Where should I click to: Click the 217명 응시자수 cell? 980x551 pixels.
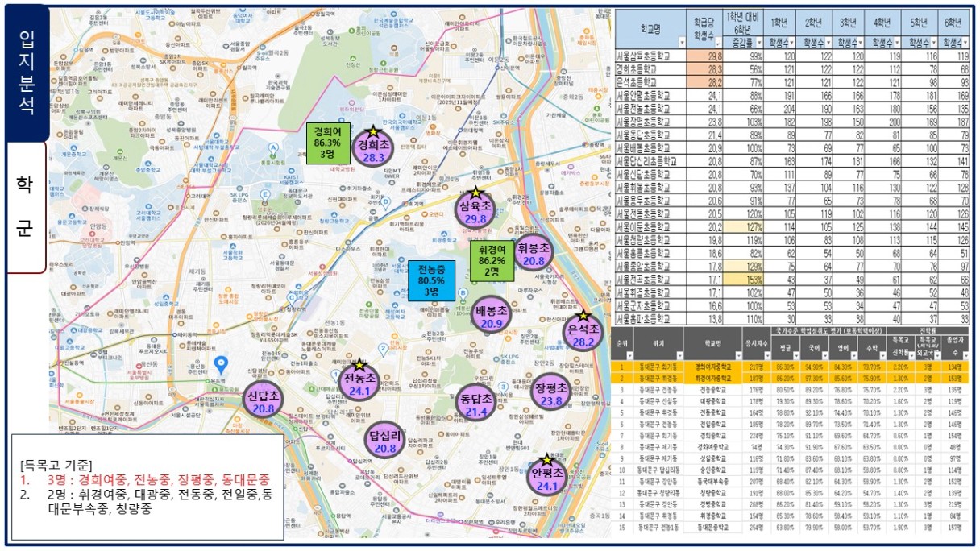[x=755, y=366]
